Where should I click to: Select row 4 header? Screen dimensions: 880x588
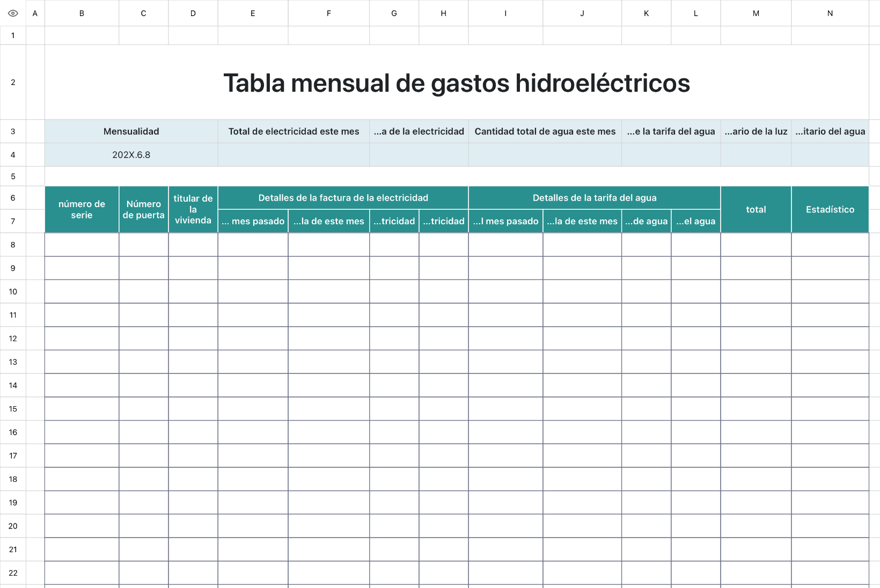click(13, 155)
